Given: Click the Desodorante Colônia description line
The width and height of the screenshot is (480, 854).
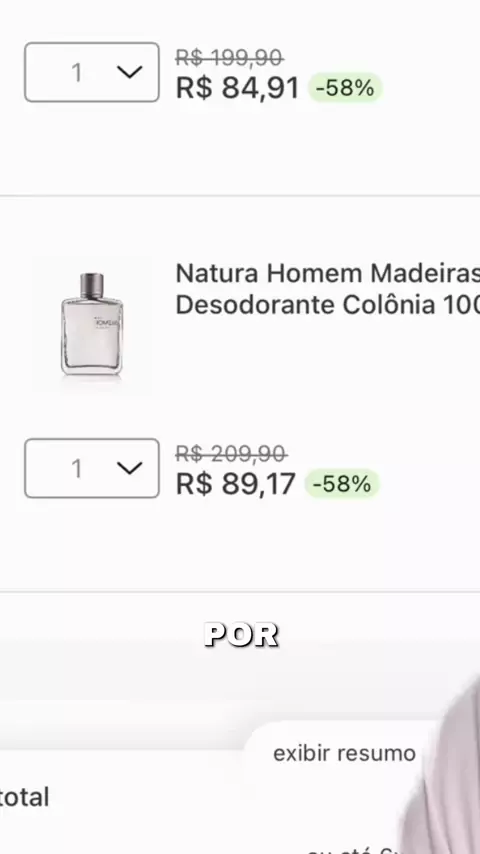Looking at the screenshot, I should point(327,305).
